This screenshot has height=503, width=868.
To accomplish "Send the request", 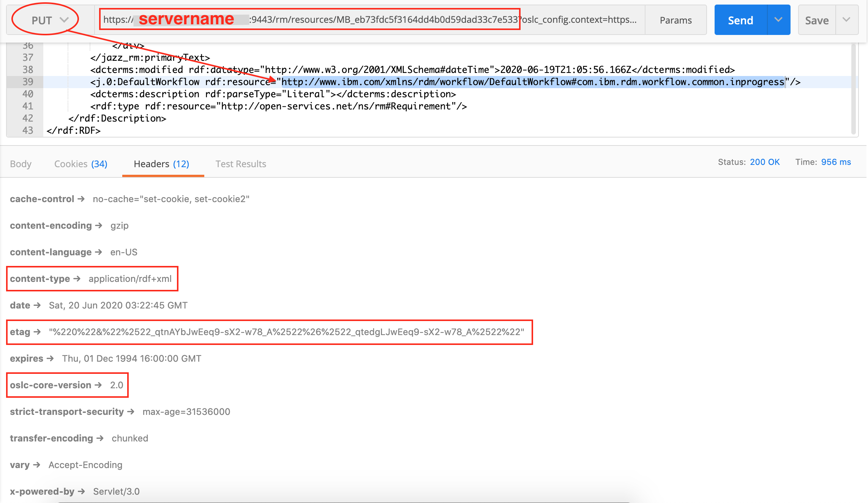I will click(x=740, y=20).
